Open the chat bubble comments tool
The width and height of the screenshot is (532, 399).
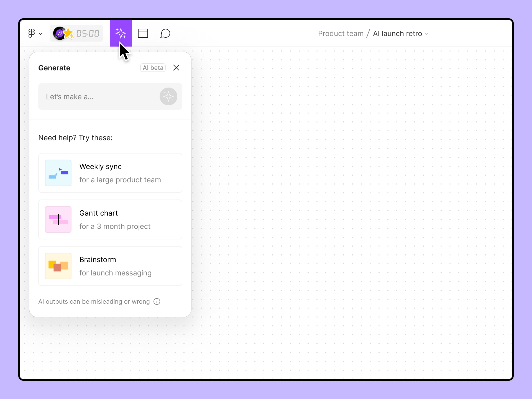tap(165, 33)
